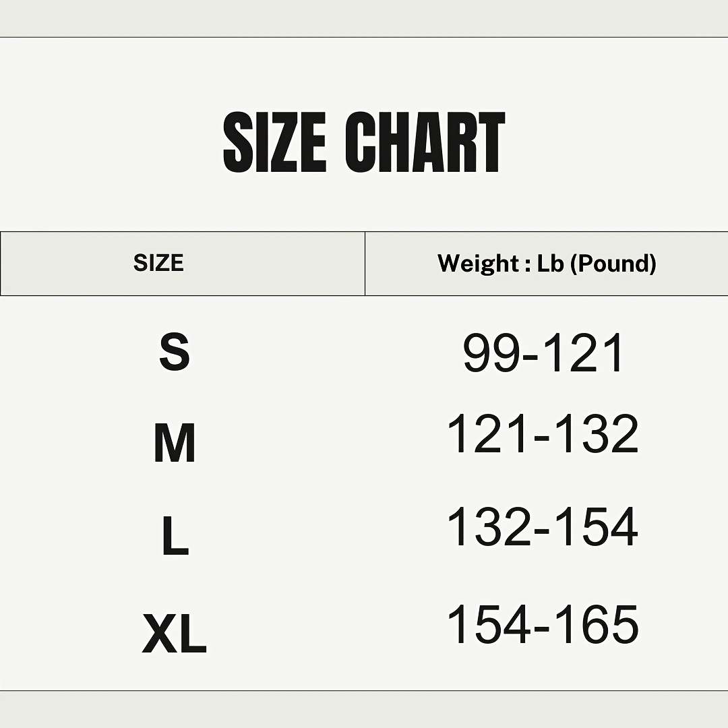Select the XL size label
Screen dimensions: 728x728
coord(175,634)
